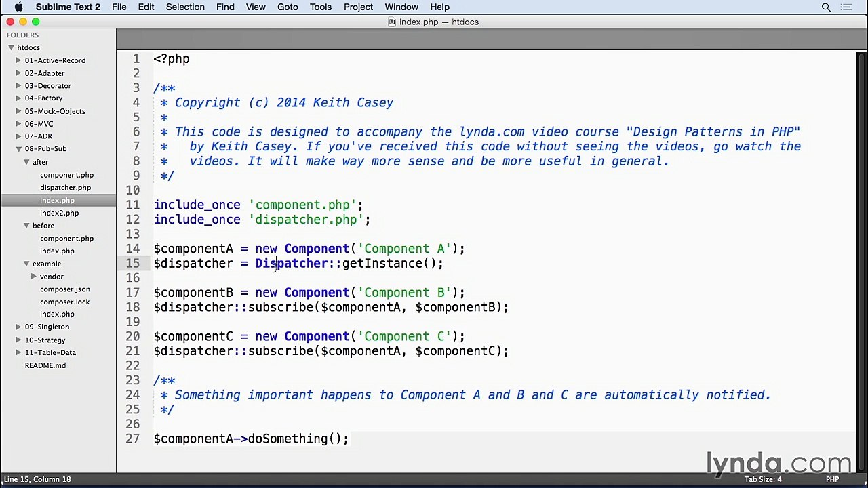Open composer.json in the sidebar
Screen dimensions: 868x488
point(65,289)
